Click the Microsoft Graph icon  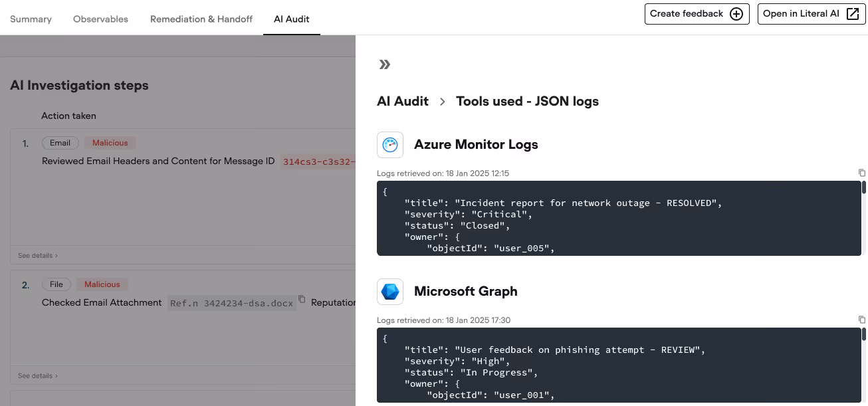click(x=390, y=292)
